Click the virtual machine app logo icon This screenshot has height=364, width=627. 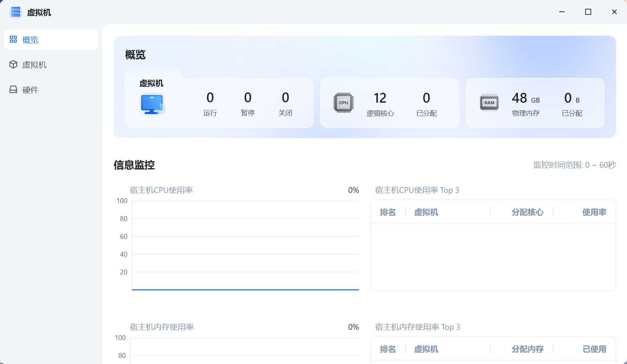16,12
